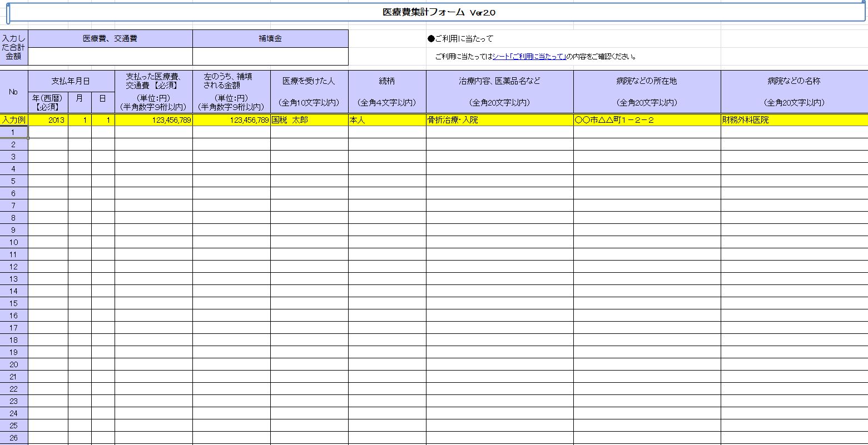Click the example relationship 本人

pos(387,119)
